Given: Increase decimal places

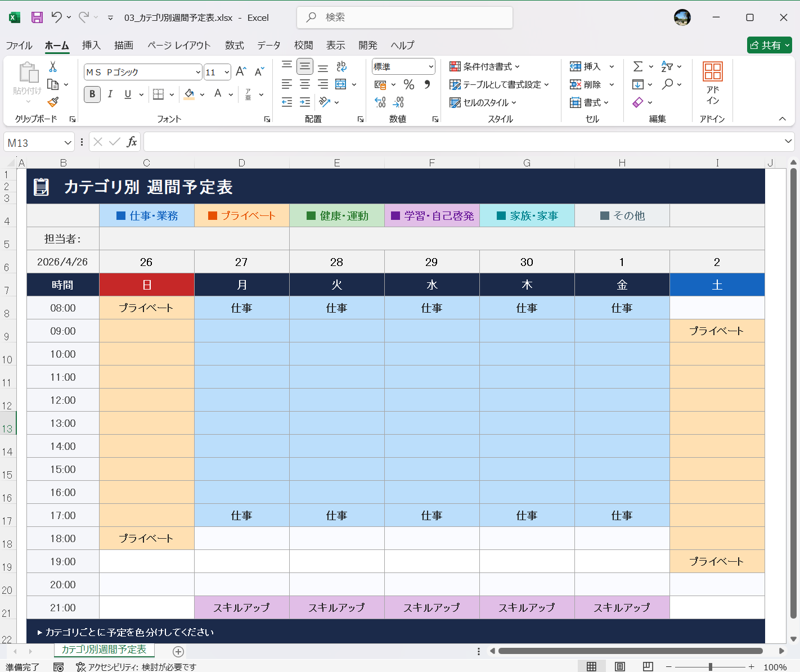Looking at the screenshot, I should (380, 102).
